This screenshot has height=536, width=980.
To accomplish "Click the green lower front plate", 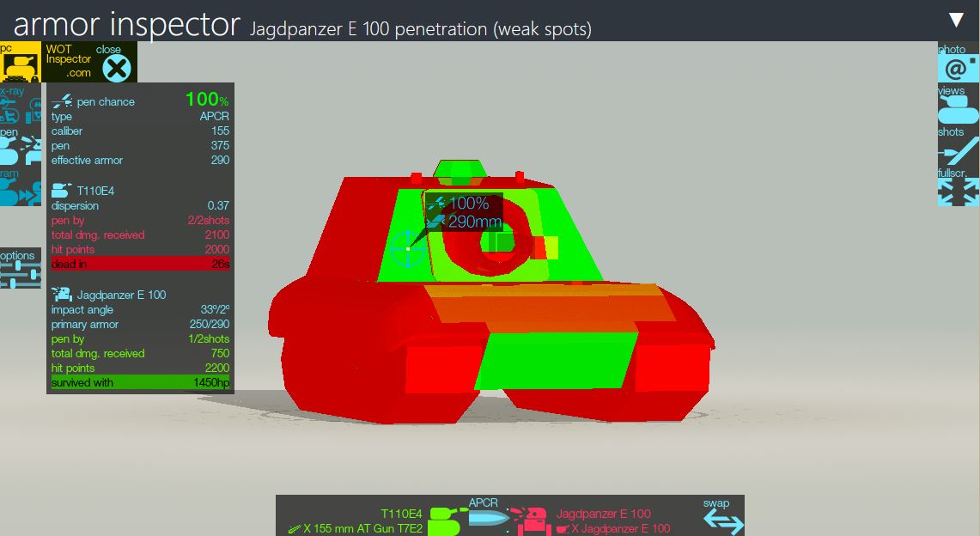I will (557, 361).
